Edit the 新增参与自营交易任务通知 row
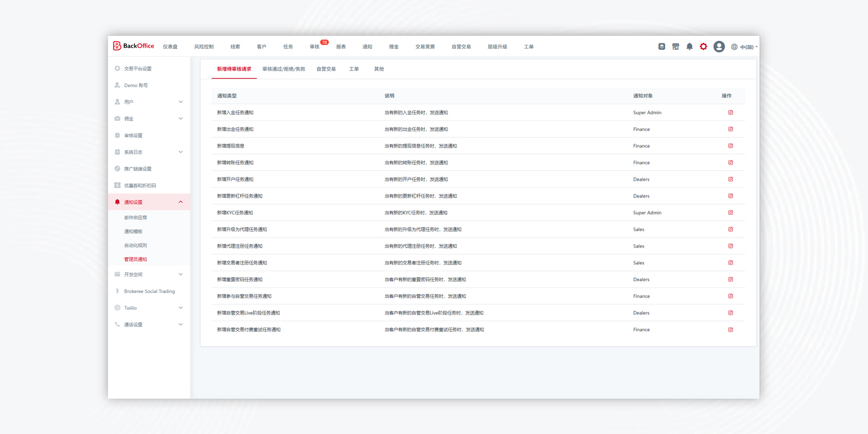868x434 pixels. click(x=731, y=296)
